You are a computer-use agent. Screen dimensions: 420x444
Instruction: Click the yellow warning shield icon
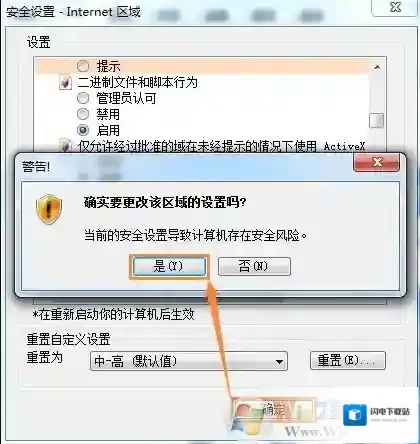[x=49, y=209]
